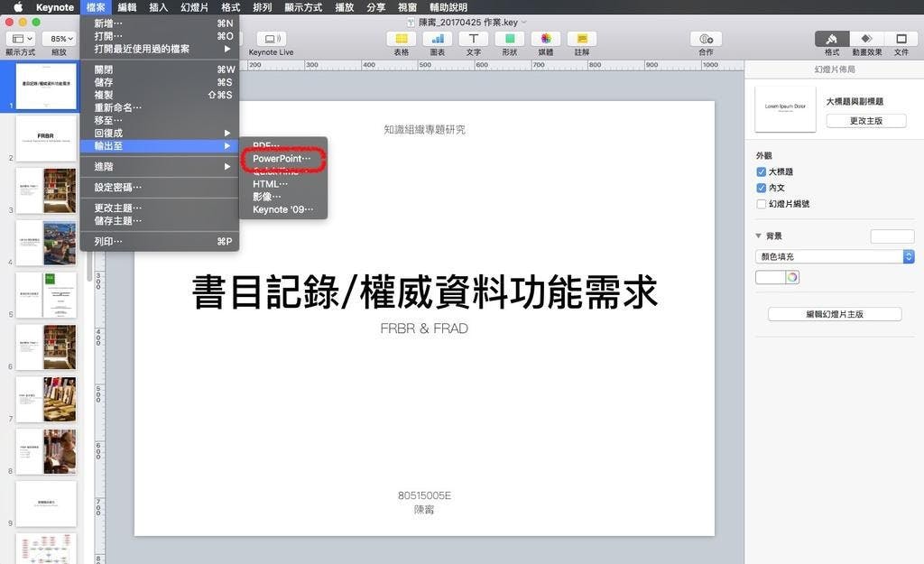Collapse the 背景 background section

point(758,236)
